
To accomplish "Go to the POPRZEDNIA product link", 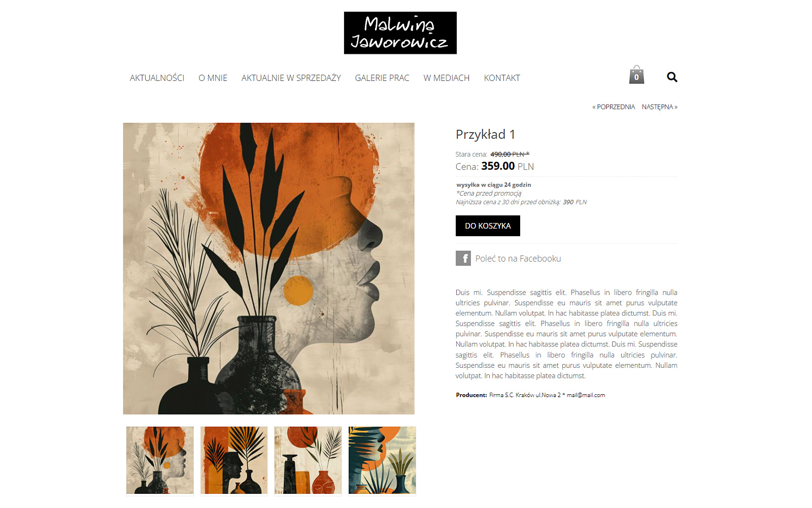I will click(614, 107).
